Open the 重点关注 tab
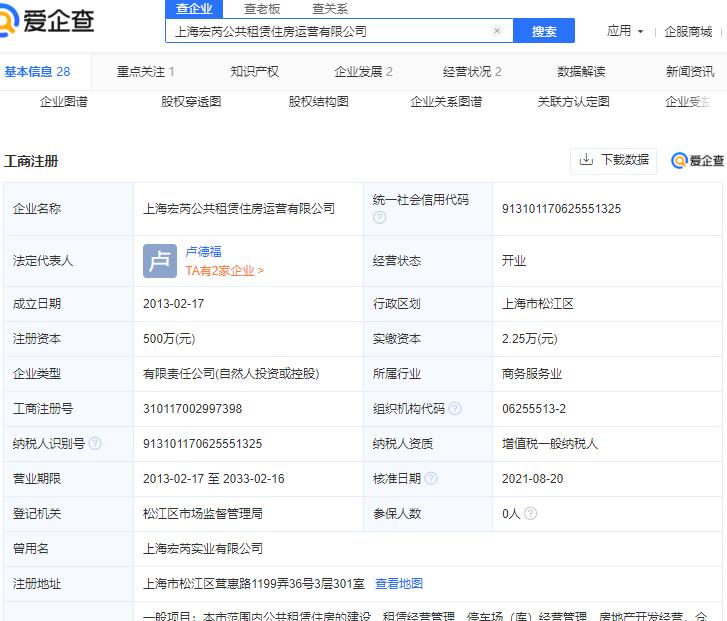The height and width of the screenshot is (621, 727). pyautogui.click(x=145, y=71)
